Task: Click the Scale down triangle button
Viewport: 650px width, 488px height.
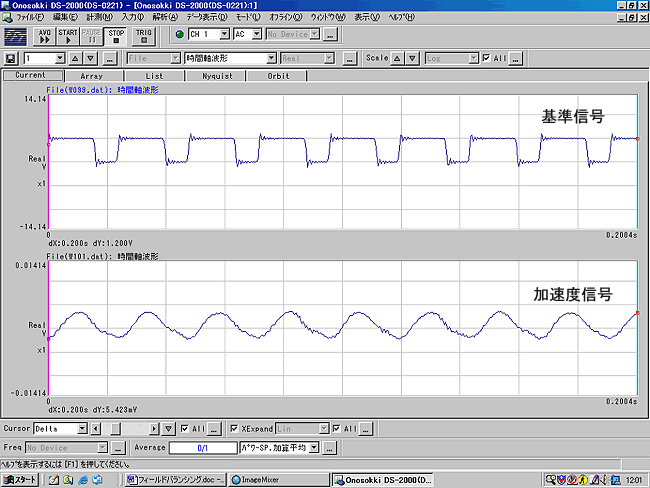Action: click(x=412, y=58)
